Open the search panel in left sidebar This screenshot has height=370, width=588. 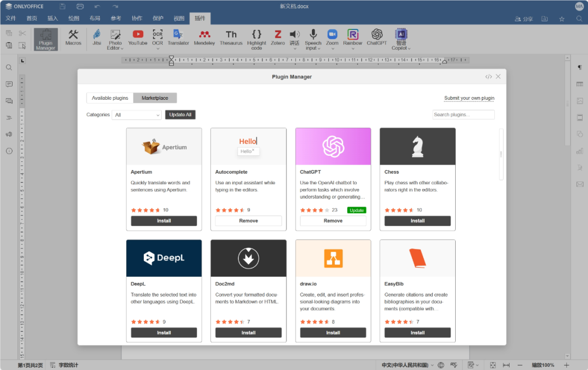click(x=9, y=68)
